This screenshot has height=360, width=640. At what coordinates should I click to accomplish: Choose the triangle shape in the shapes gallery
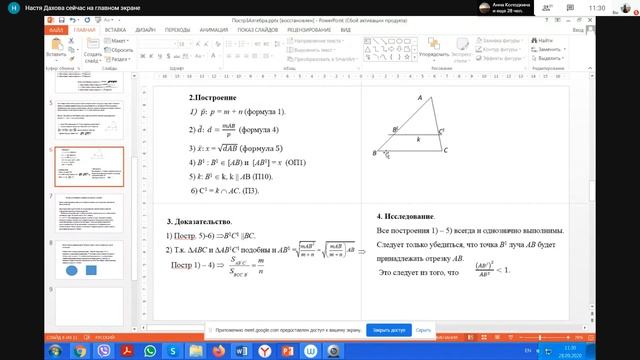pyautogui.click(x=368, y=49)
